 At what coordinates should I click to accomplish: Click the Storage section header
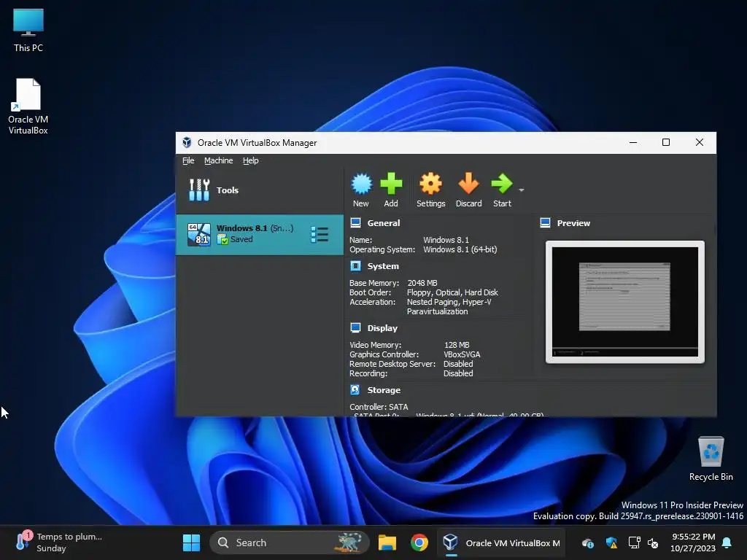[x=384, y=390]
